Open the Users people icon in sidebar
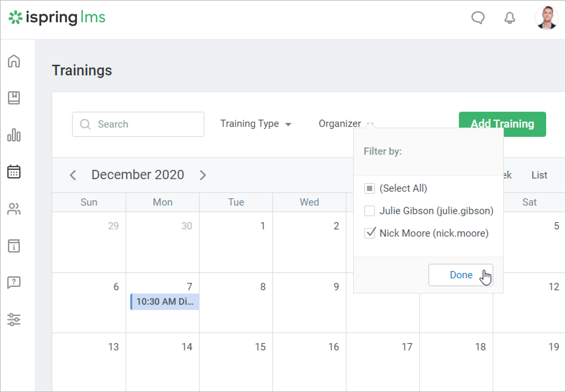The width and height of the screenshot is (566, 392). pyautogui.click(x=14, y=209)
